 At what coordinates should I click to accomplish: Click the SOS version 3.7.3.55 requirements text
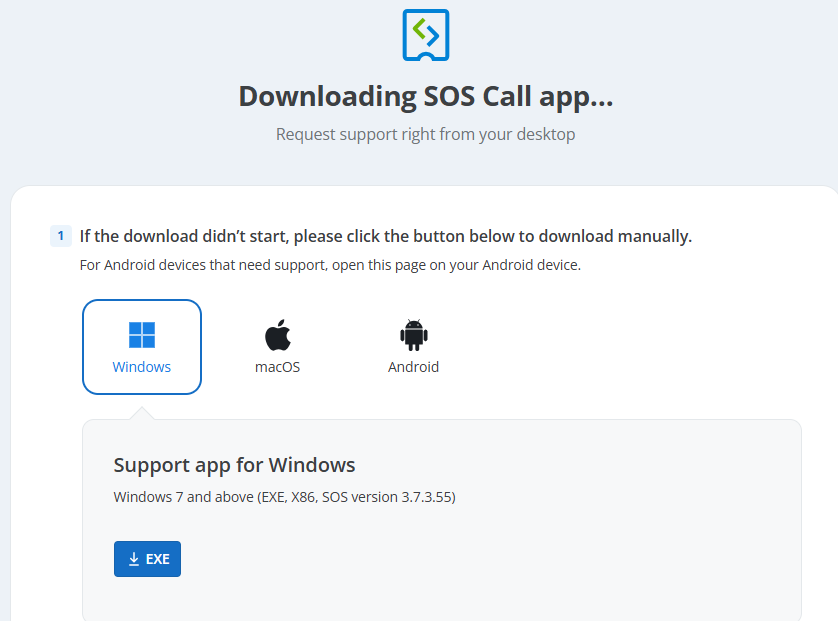coord(284,497)
